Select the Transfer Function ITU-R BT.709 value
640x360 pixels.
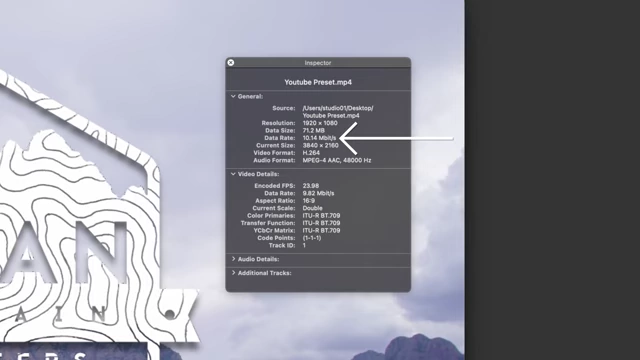tap(321, 223)
